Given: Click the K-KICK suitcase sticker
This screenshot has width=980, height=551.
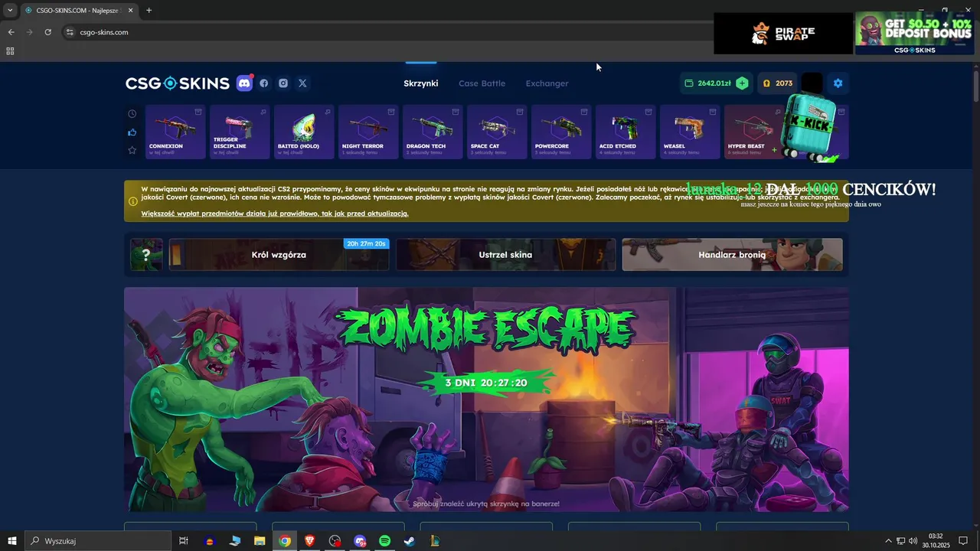Looking at the screenshot, I should tap(810, 129).
